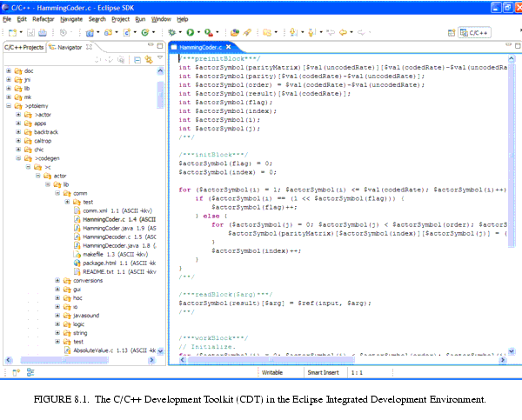522x420 pixels.
Task: Click the New file wizard icon
Action: tap(9, 32)
